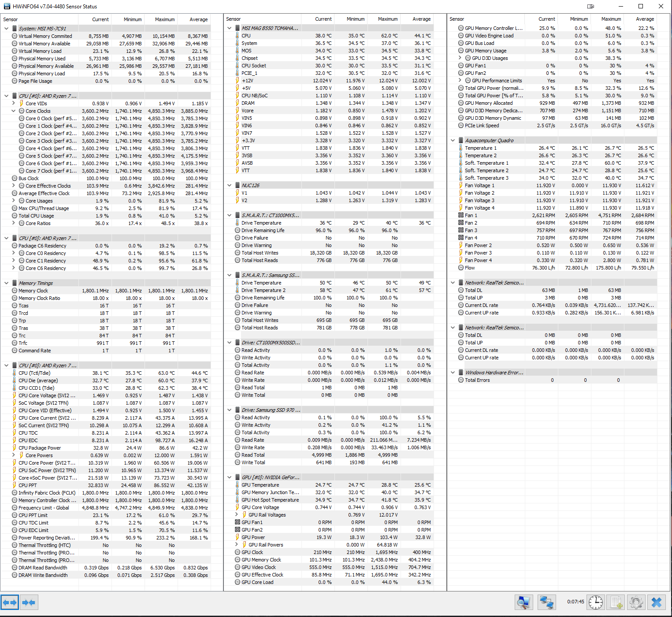Click the clock icon to reset timer

click(596, 602)
